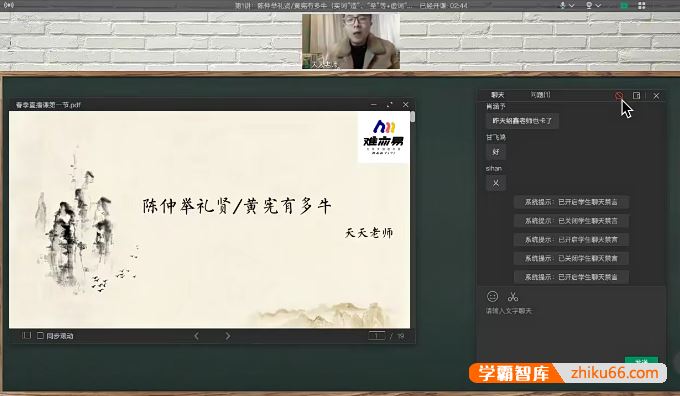
Task: Click the webcam icon in top bar
Action: pos(589,5)
